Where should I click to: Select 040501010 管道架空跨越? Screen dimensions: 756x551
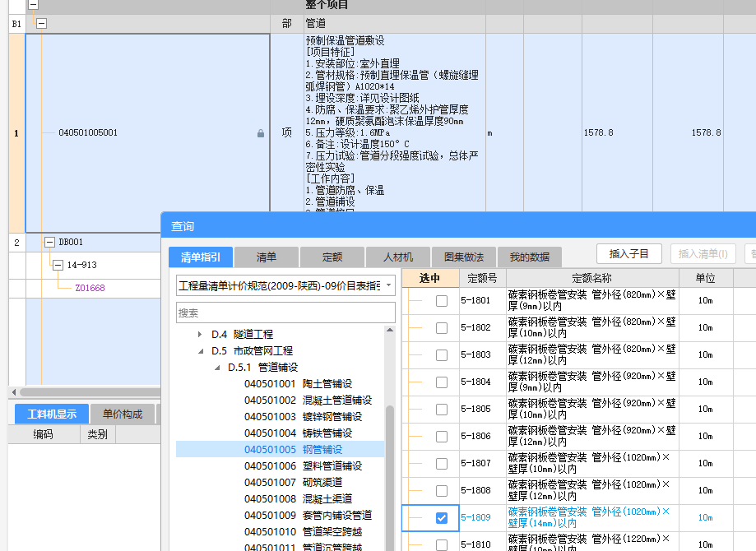click(303, 531)
